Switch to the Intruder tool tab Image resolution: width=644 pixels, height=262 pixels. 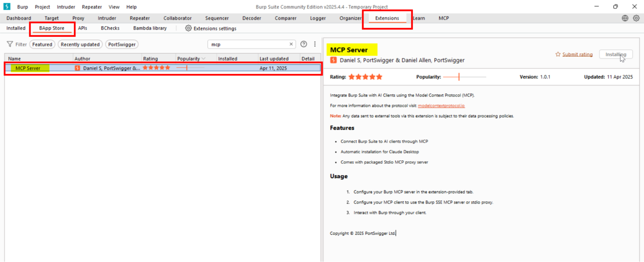(x=107, y=18)
